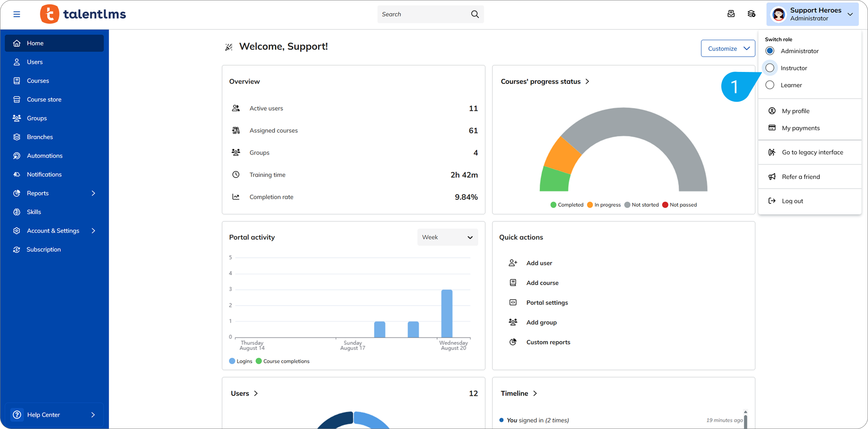This screenshot has height=429, width=868.
Task: Open the messages inbox icon
Action: click(x=731, y=14)
